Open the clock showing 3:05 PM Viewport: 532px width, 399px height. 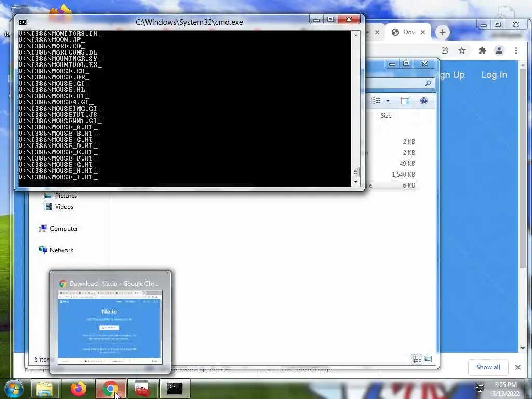pyautogui.click(x=506, y=389)
